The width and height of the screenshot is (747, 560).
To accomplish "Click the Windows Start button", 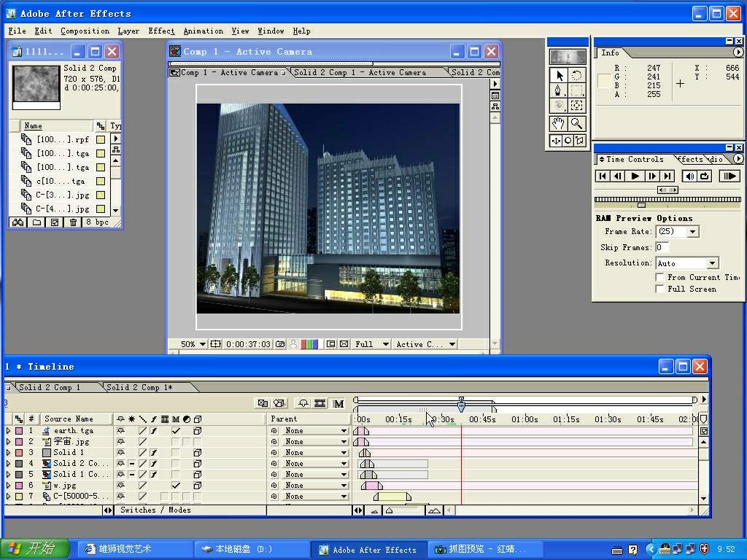I will [35, 549].
